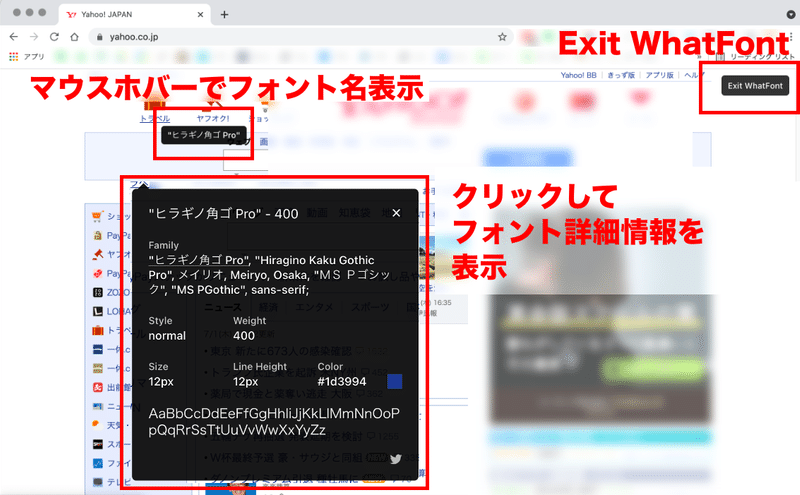Click the Exit WhatFont button
Viewport: 800px width, 495px height.
(755, 86)
